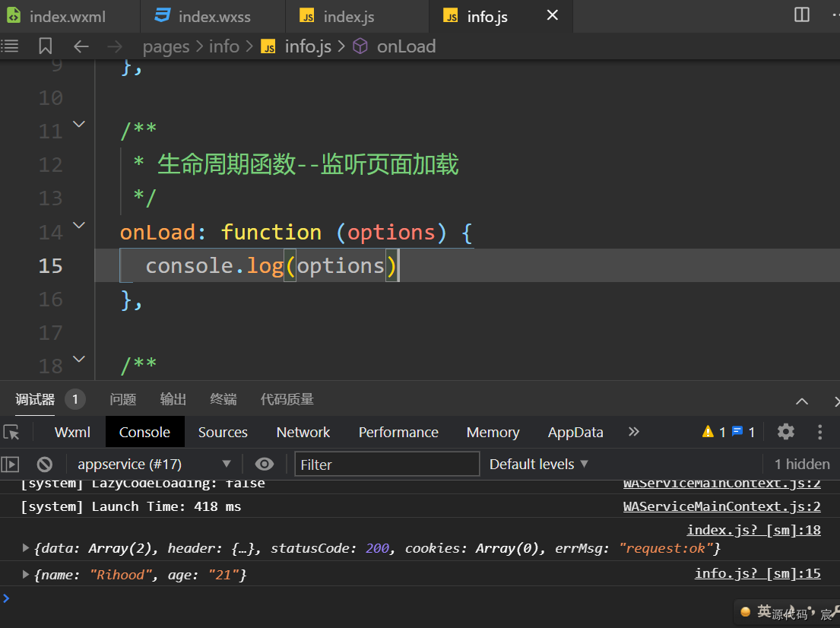Image resolution: width=840 pixels, height=628 pixels.
Task: Open the AppData devtools tab
Action: [575, 432]
